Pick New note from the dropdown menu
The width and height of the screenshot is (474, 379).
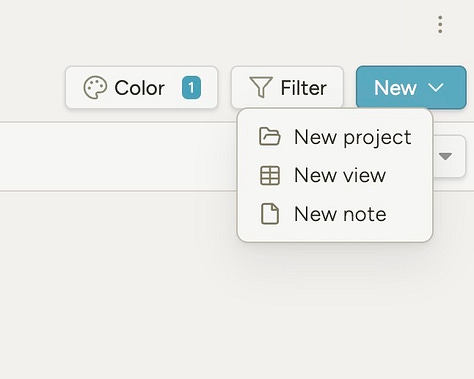click(x=335, y=214)
